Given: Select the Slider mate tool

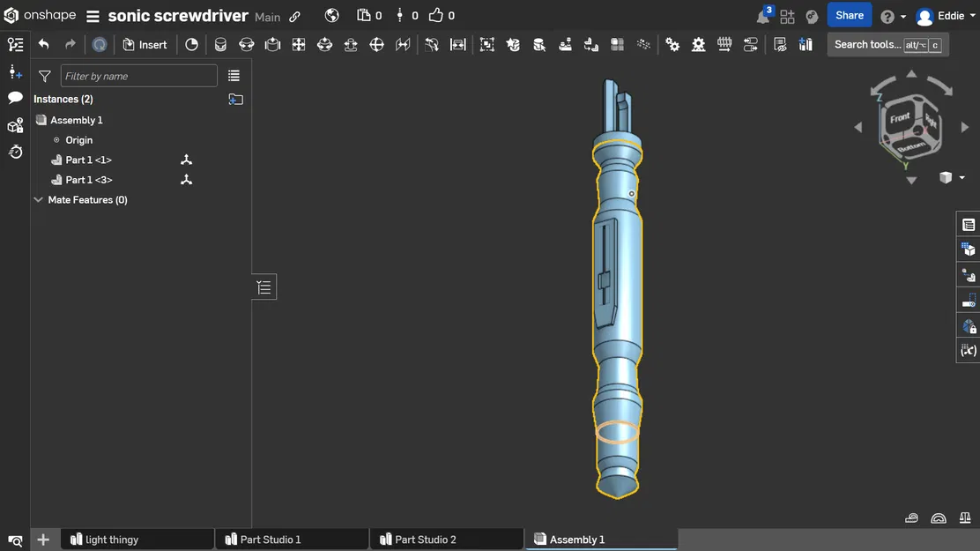Looking at the screenshot, I should (272, 44).
